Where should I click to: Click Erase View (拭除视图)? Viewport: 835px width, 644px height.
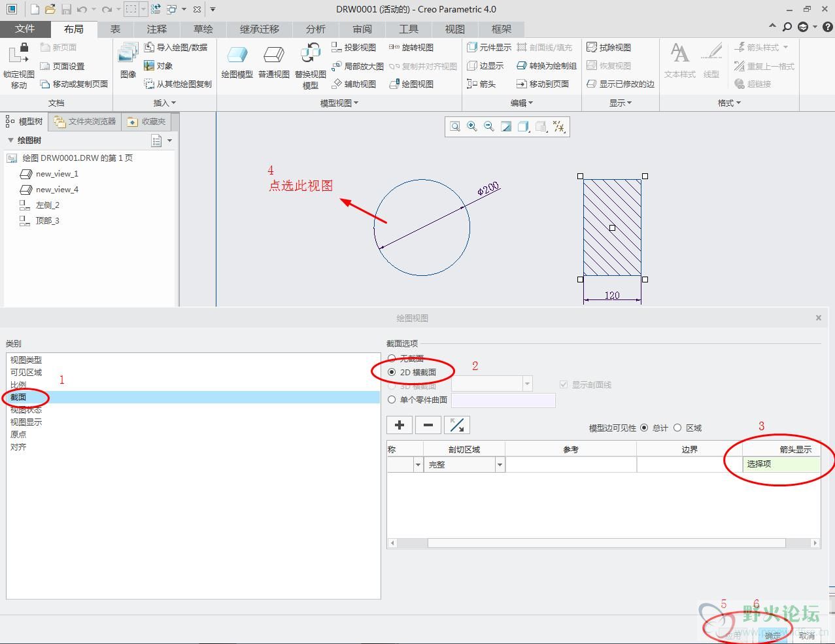(x=609, y=48)
